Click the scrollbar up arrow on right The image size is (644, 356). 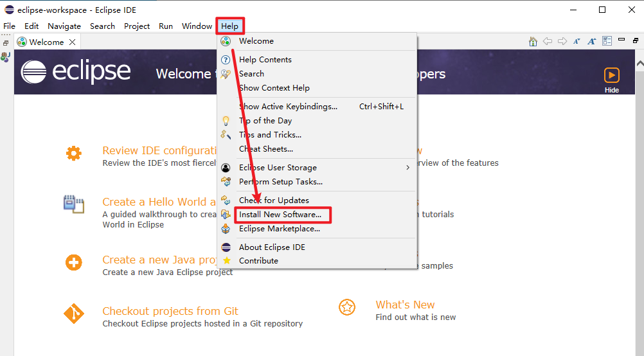coord(640,64)
